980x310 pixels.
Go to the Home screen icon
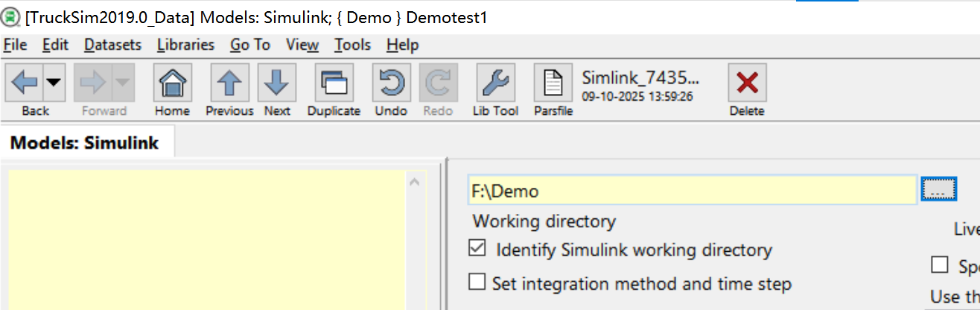point(172,83)
